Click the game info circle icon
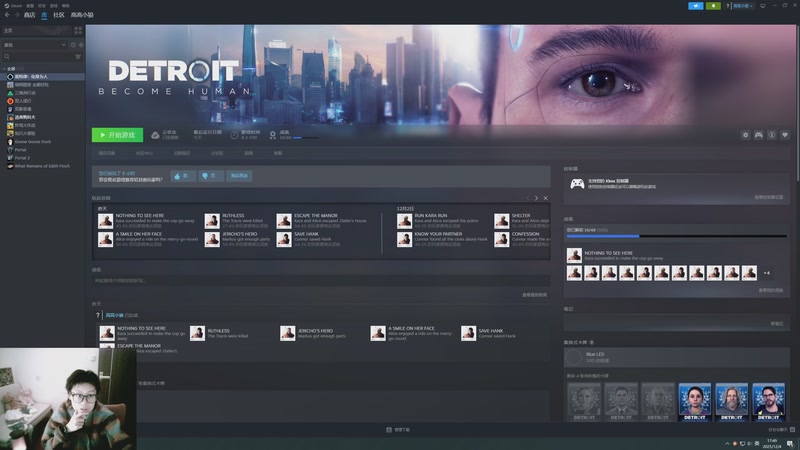The image size is (800, 450). point(772,135)
